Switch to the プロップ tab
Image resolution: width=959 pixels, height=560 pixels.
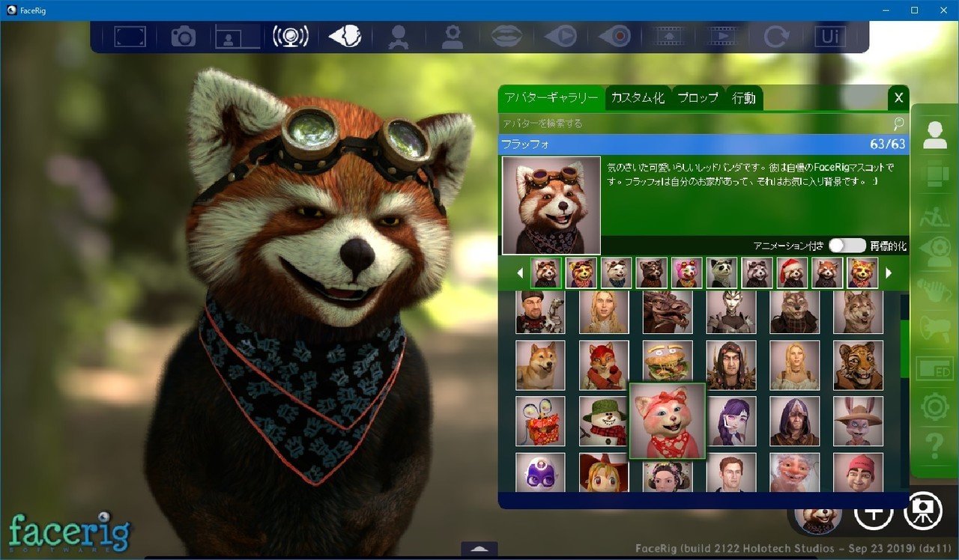click(698, 98)
